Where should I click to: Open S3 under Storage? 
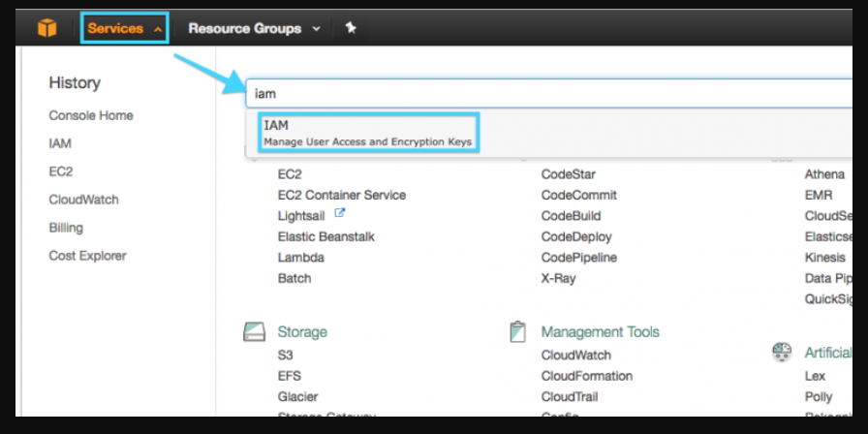pyautogui.click(x=285, y=355)
